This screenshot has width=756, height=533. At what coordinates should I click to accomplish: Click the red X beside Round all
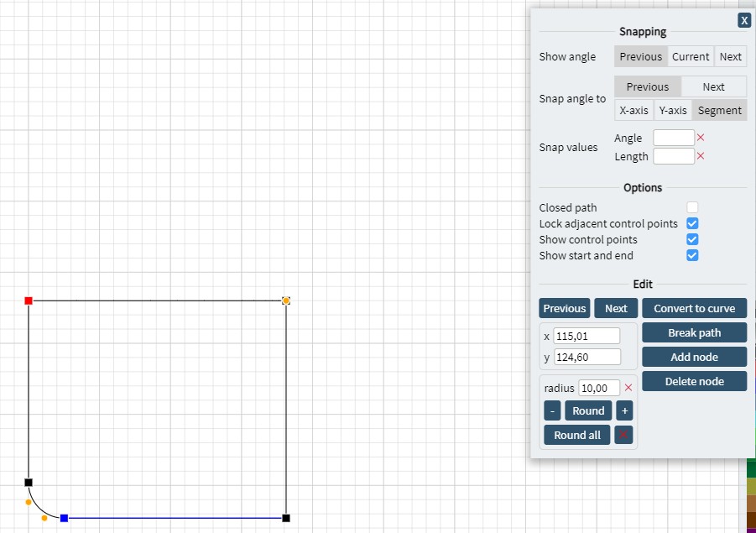[x=623, y=435]
